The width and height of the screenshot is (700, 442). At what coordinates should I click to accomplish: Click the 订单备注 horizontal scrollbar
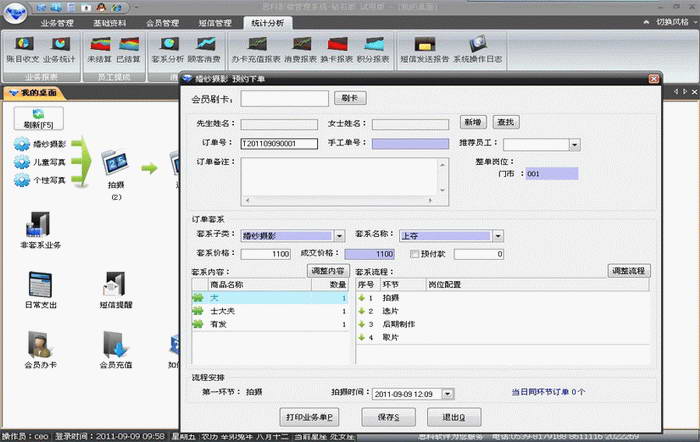(340, 200)
